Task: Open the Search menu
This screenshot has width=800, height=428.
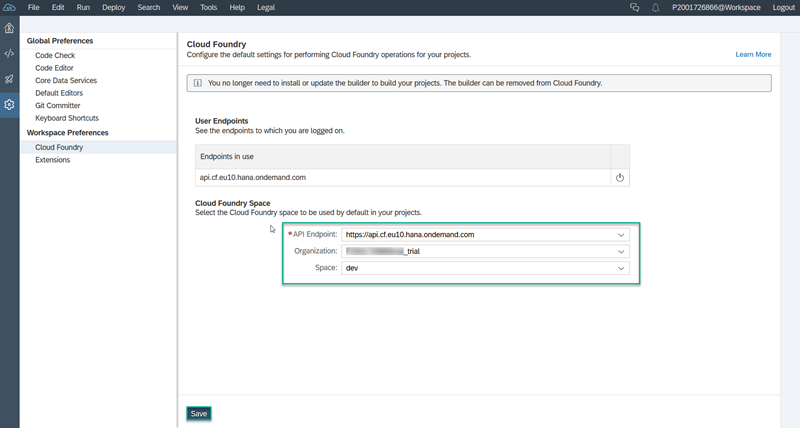Action: 148,8
